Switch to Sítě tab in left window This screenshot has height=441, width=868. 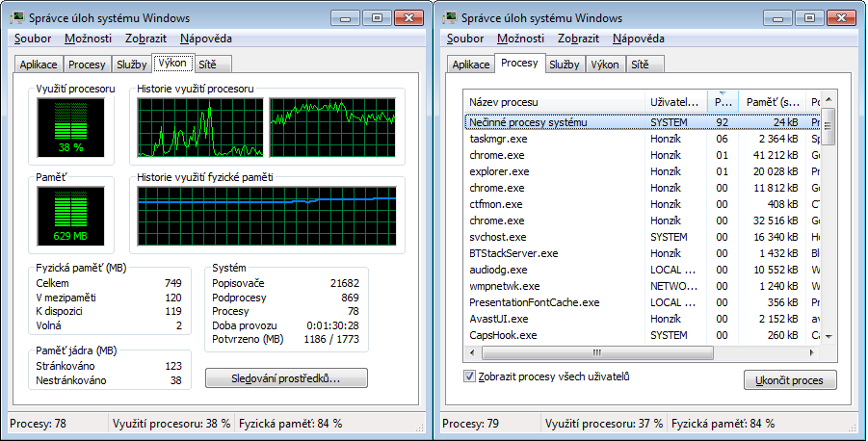207,65
